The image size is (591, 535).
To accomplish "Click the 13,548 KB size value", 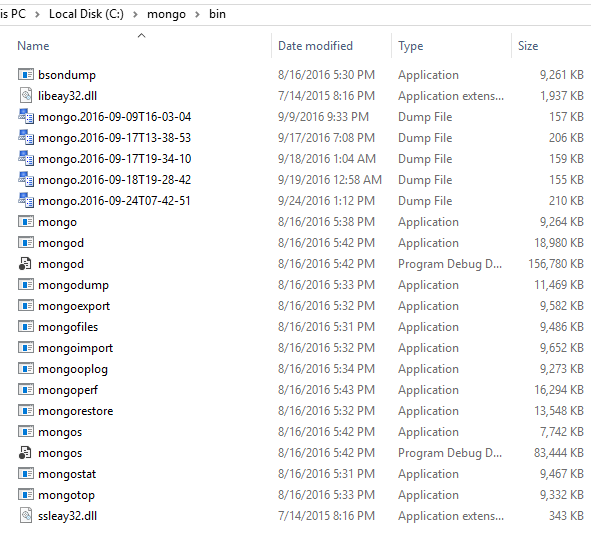I will point(559,411).
